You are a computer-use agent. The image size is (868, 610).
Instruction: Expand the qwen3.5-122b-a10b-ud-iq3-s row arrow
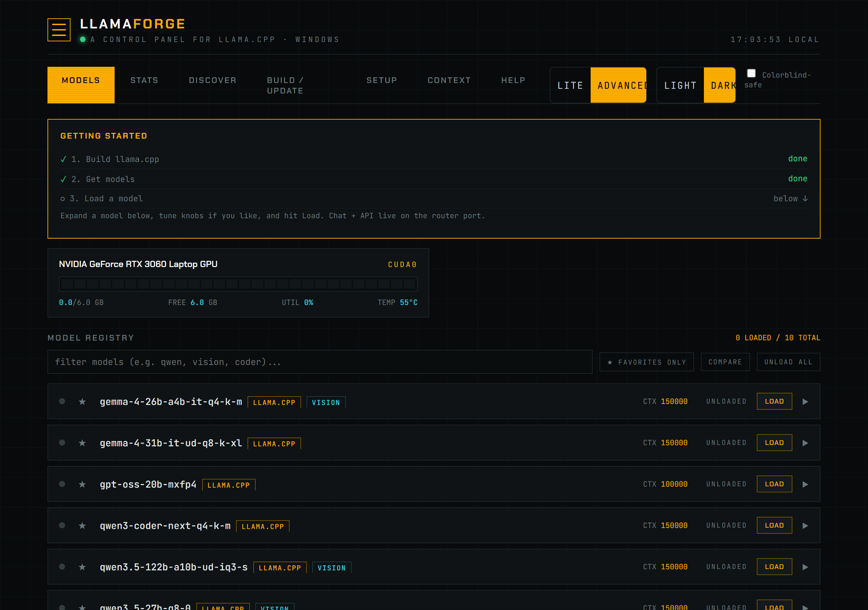pos(805,567)
